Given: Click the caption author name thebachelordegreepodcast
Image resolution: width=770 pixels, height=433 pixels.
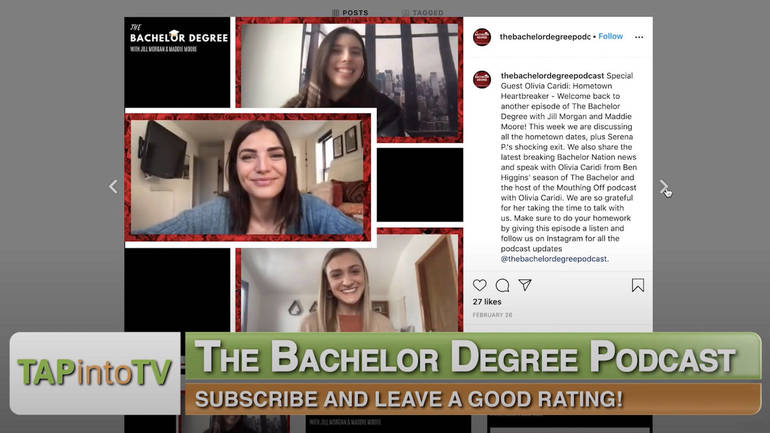Looking at the screenshot, I should [x=552, y=76].
